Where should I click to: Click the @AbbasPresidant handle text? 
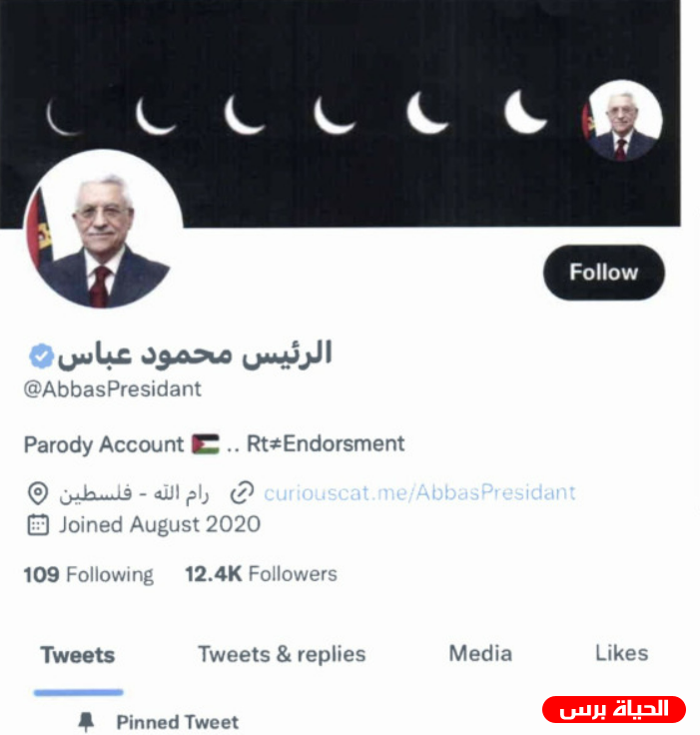point(113,389)
